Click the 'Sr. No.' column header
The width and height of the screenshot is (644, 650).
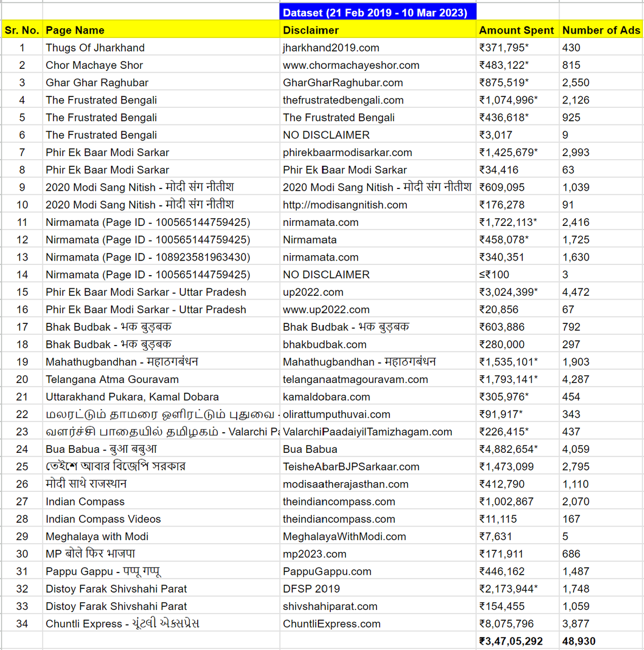tap(22, 30)
